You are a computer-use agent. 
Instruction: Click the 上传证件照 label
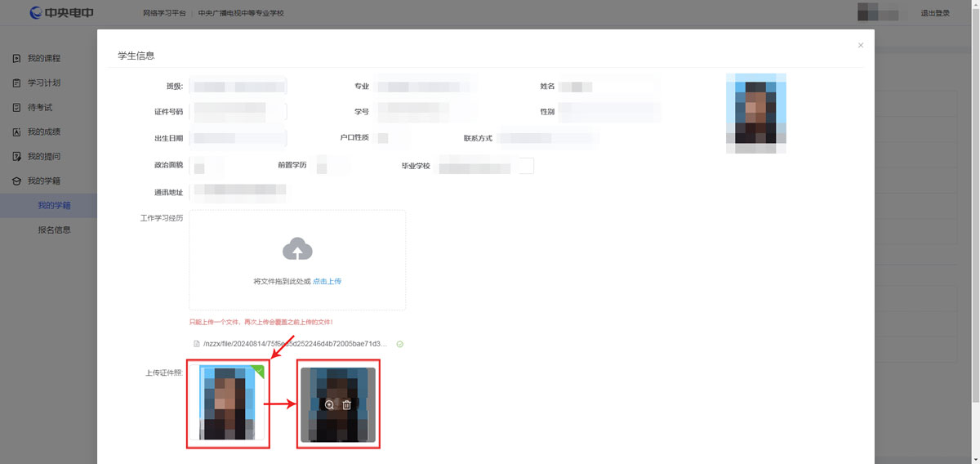(x=163, y=373)
